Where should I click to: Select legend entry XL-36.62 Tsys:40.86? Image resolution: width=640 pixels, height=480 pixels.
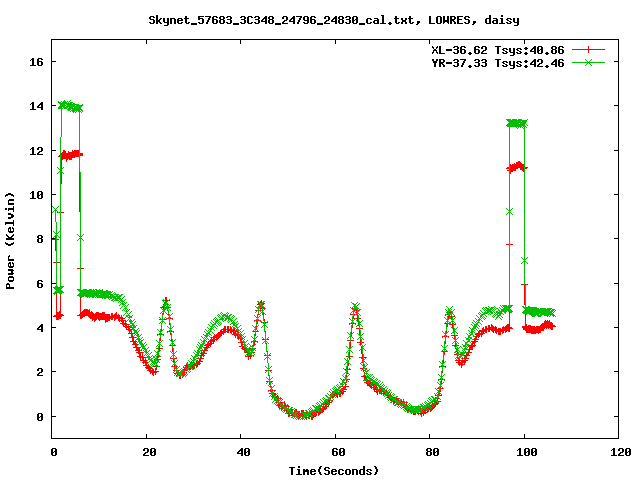coord(498,50)
